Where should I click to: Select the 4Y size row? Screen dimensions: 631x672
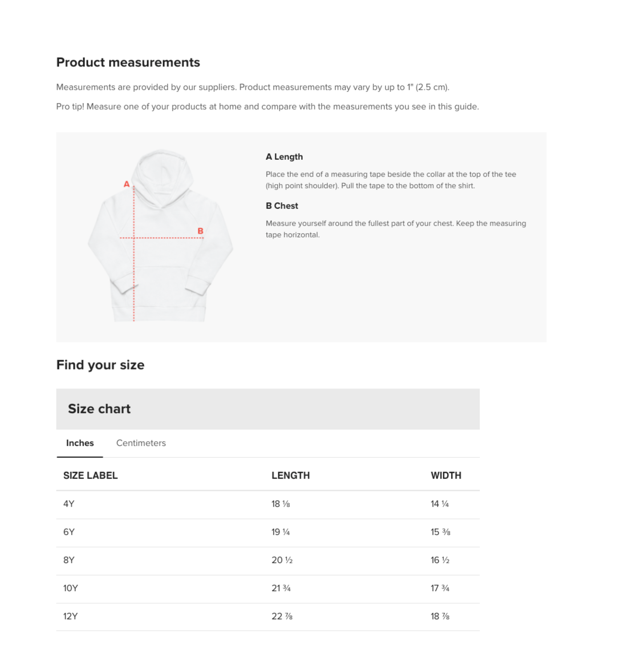268,504
